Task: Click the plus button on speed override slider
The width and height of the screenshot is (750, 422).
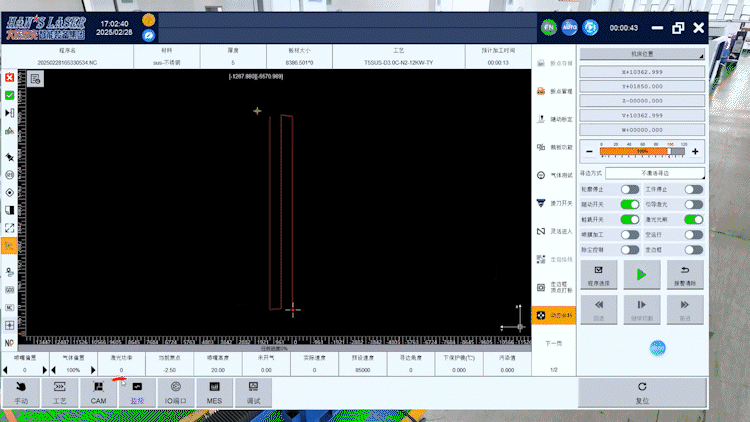Action: click(695, 151)
